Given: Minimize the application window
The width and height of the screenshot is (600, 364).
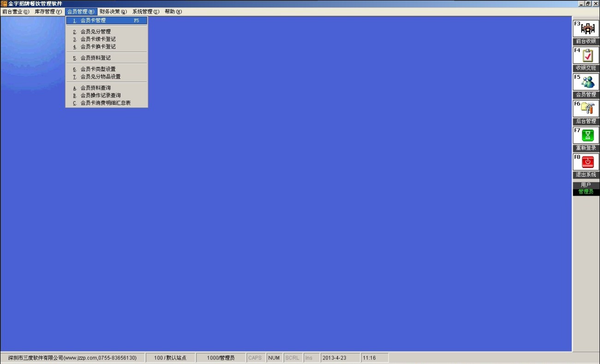Looking at the screenshot, I should [x=581, y=4].
